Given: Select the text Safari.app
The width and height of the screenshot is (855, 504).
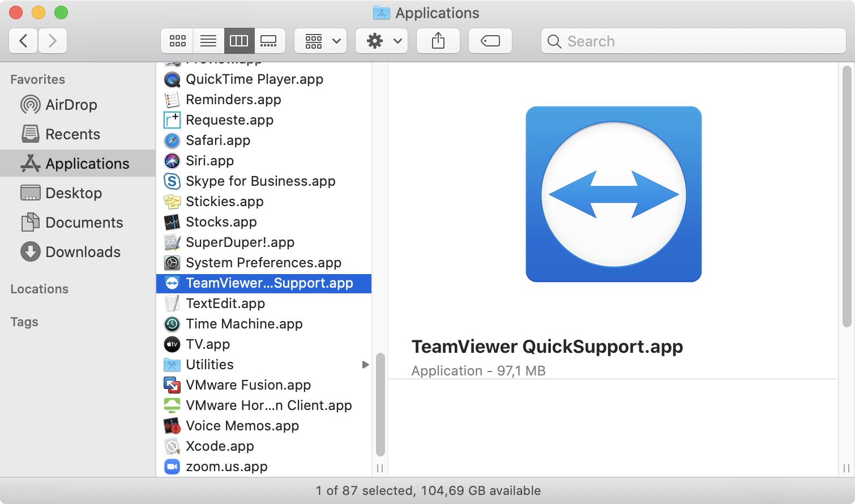Looking at the screenshot, I should (218, 140).
